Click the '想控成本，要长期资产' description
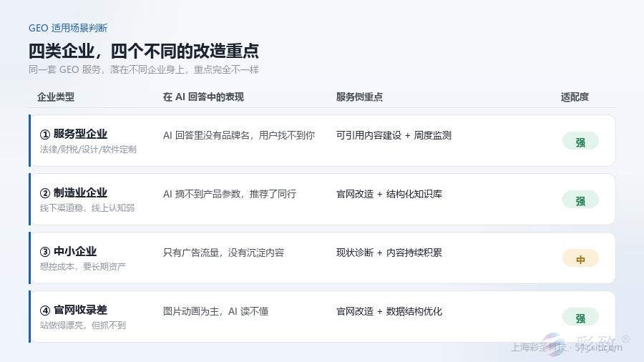The width and height of the screenshot is (644, 362). click(82, 267)
